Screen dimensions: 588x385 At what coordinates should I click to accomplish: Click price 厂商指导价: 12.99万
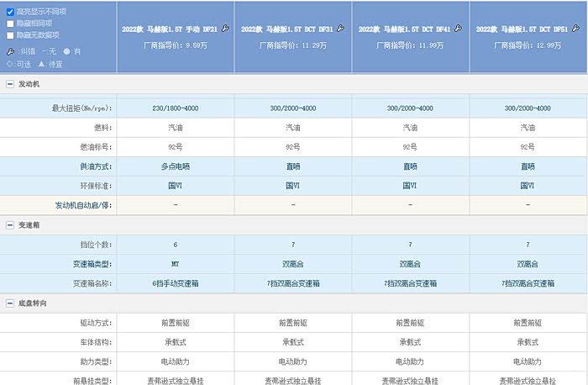pyautogui.click(x=528, y=45)
